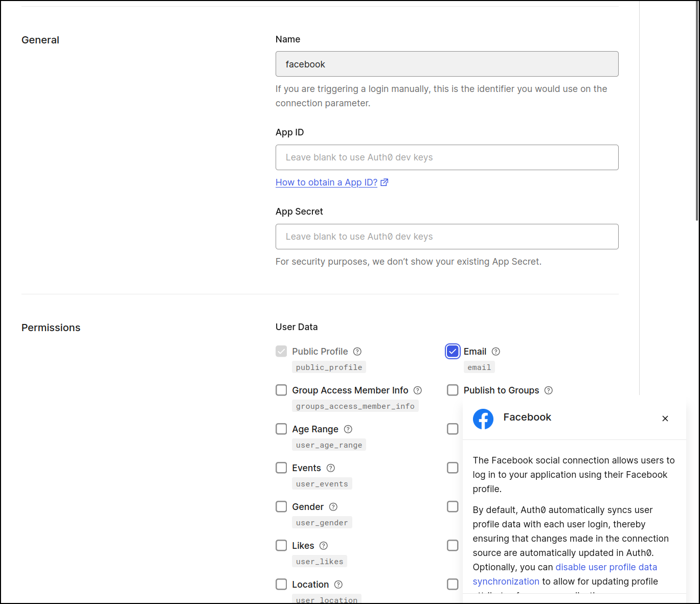The height and width of the screenshot is (604, 700).
Task: Click the 'user_likes' scope tag
Action: coord(320,562)
